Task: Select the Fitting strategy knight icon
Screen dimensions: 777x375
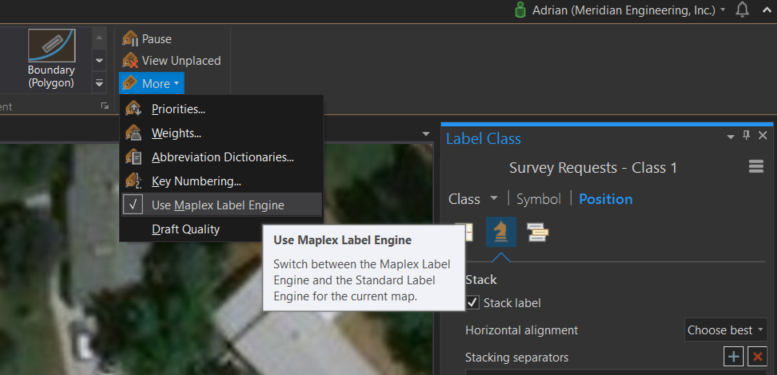Action: 501,232
